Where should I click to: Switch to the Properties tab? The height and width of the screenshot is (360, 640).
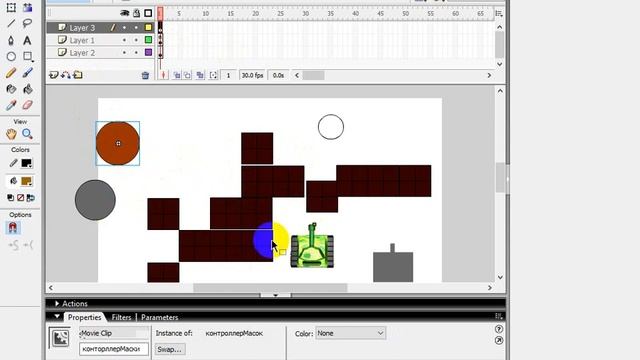tap(84, 317)
